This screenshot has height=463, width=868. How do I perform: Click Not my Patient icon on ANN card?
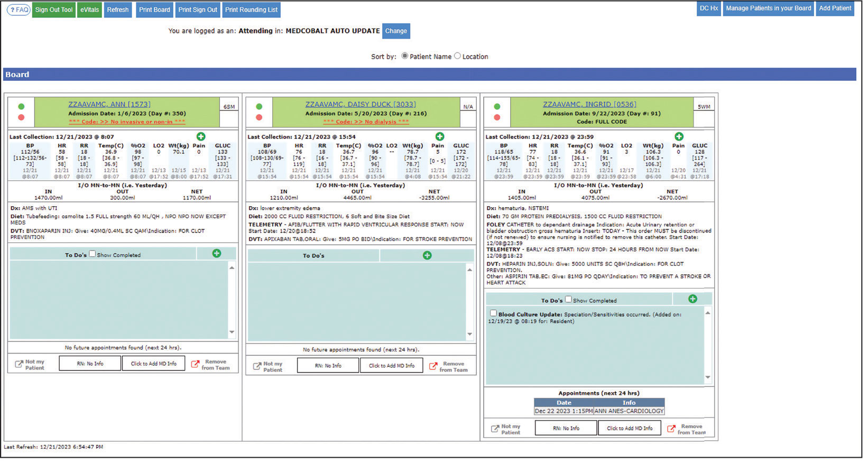click(x=19, y=364)
